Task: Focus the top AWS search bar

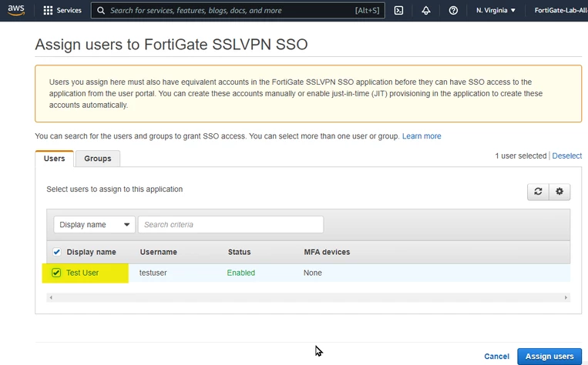Action: (x=238, y=11)
